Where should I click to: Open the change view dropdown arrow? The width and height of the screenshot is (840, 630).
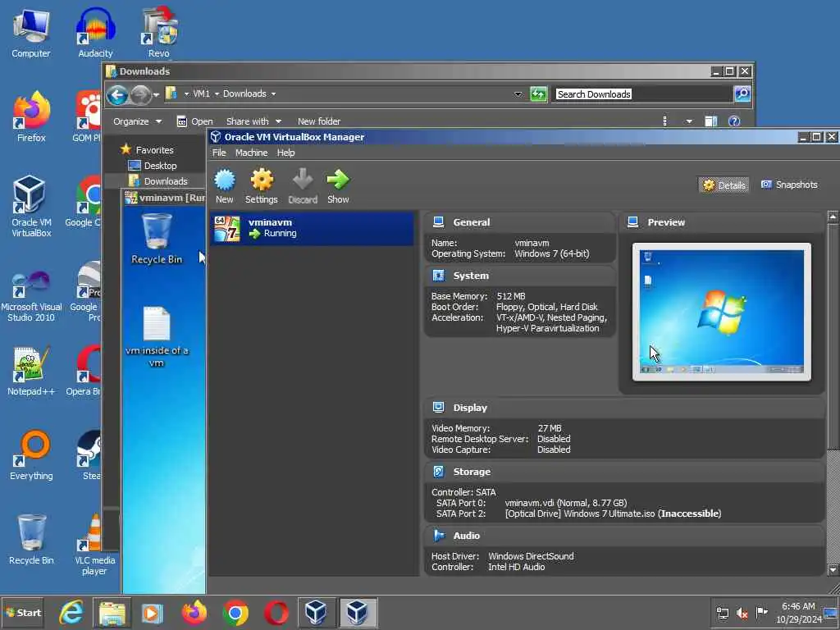point(689,121)
